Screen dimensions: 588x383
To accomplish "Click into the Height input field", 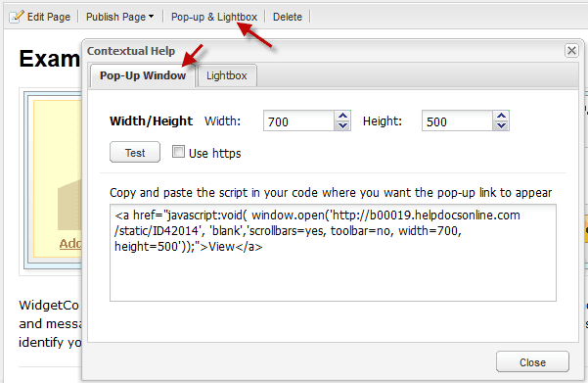I will [x=457, y=120].
